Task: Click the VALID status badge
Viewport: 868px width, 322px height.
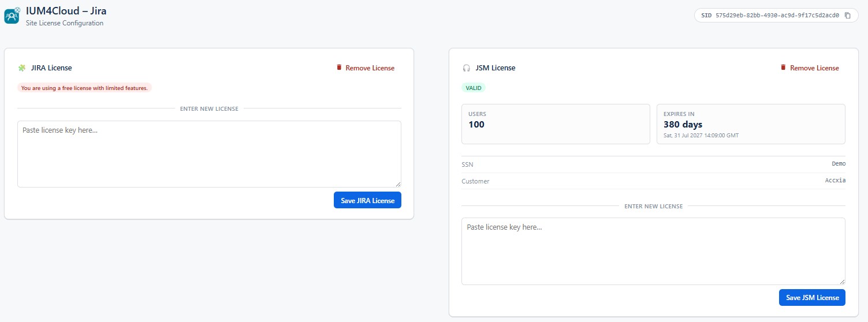Action: tap(474, 88)
